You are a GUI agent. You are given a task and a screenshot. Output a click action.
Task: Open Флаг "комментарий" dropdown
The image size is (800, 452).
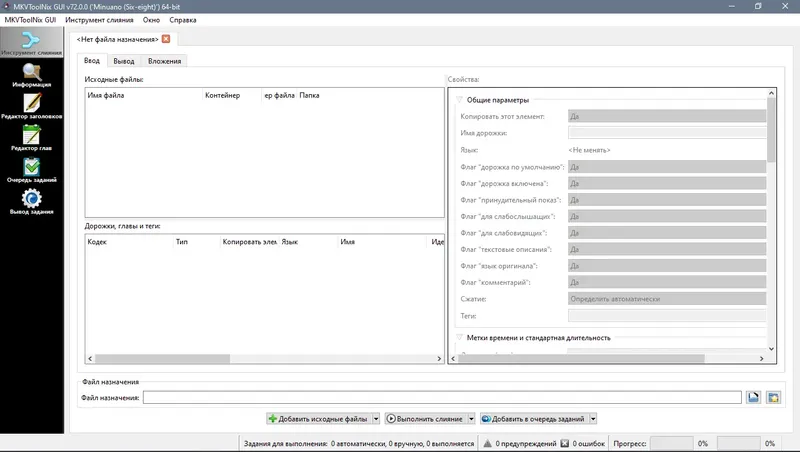tap(667, 282)
